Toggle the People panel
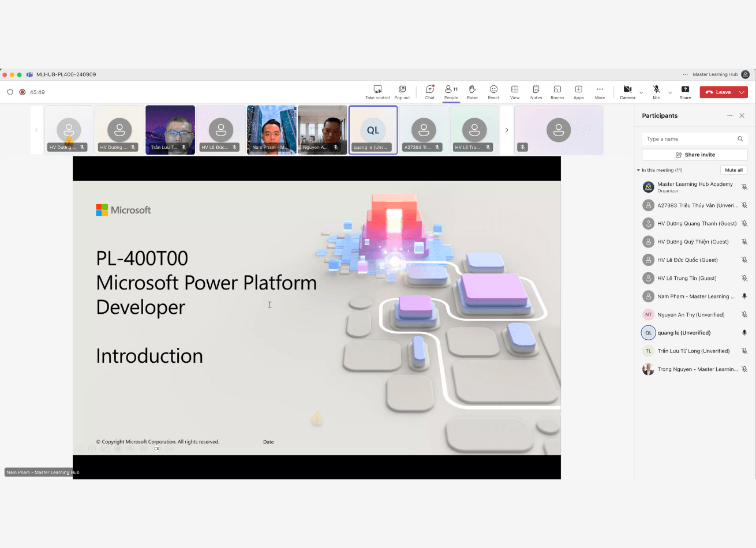The width and height of the screenshot is (756, 548). 451,92
